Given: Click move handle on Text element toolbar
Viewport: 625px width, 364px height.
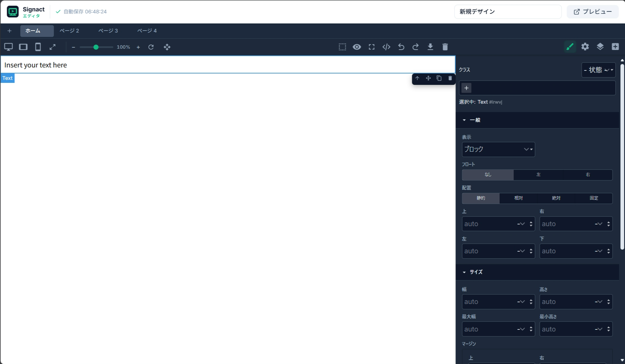Looking at the screenshot, I should pos(428,78).
